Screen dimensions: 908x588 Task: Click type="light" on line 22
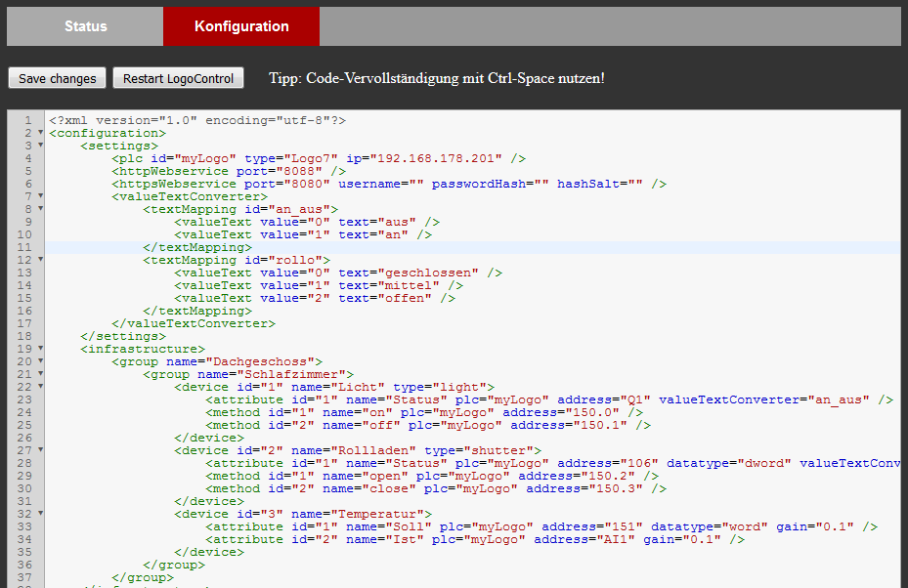pyautogui.click(x=440, y=387)
